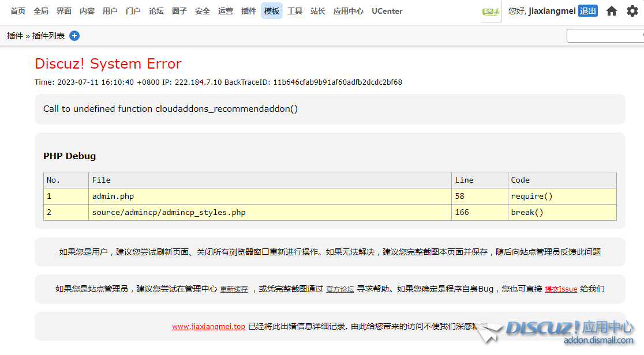Open the 首页 menu
Viewport: 644px width, 355px height.
(18, 11)
